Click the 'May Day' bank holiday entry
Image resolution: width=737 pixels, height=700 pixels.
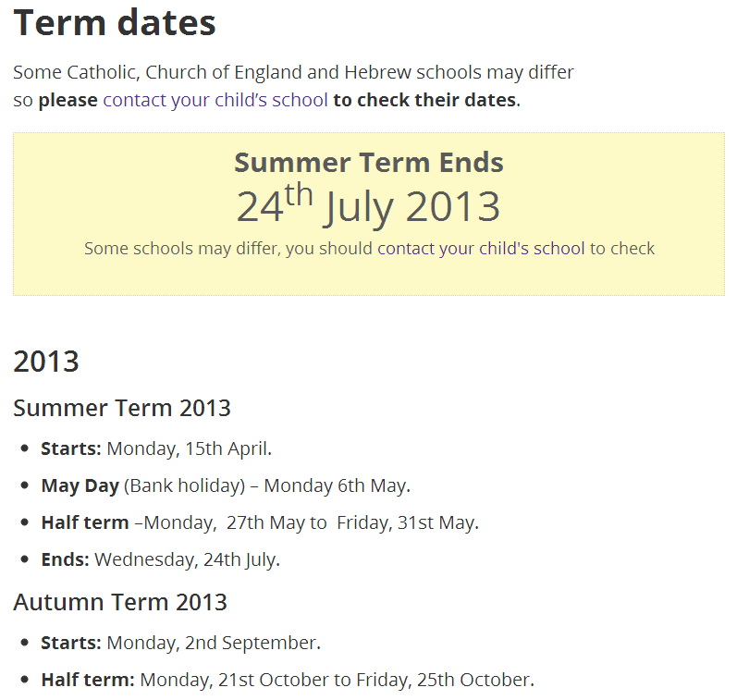(80, 485)
